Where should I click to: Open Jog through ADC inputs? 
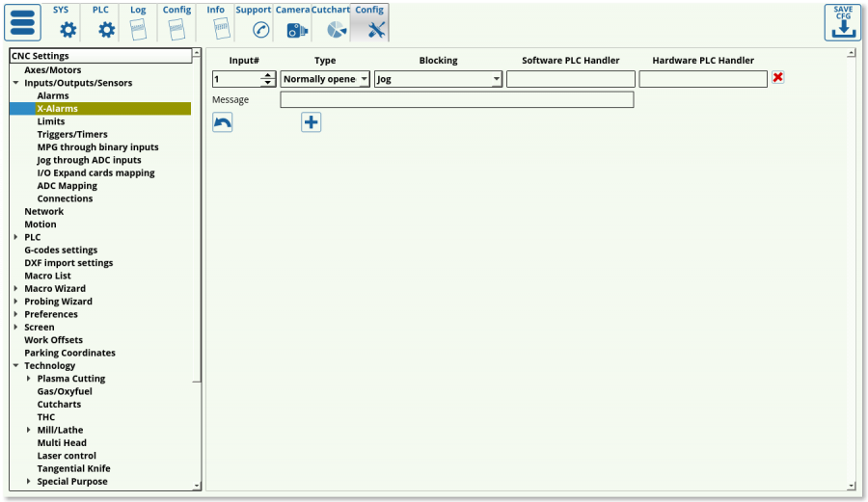click(89, 160)
